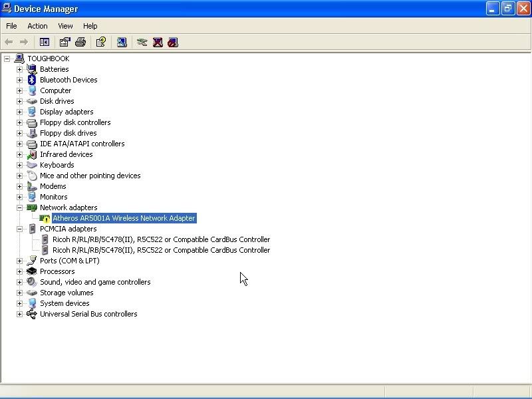The height and width of the screenshot is (399, 532).
Task: Click the Disk drives category icon
Action: 32,101
